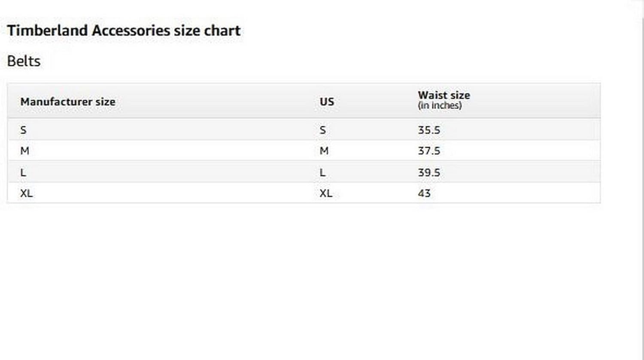Select M in the Manufacturer size column

click(24, 151)
